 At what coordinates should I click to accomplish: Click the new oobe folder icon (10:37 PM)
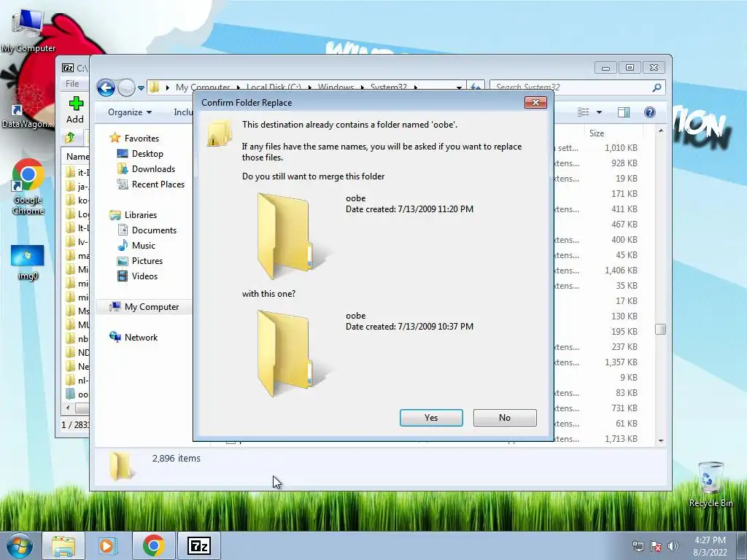tap(290, 354)
